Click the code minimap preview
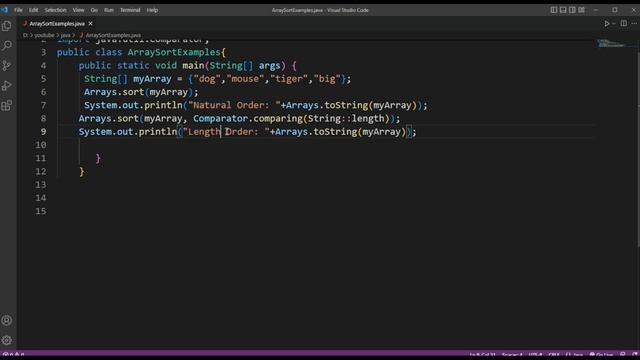The image size is (640, 360). tap(611, 43)
